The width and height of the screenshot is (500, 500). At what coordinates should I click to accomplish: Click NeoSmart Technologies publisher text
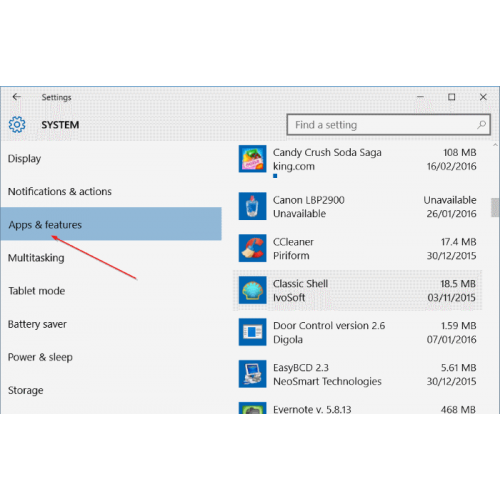click(x=327, y=381)
